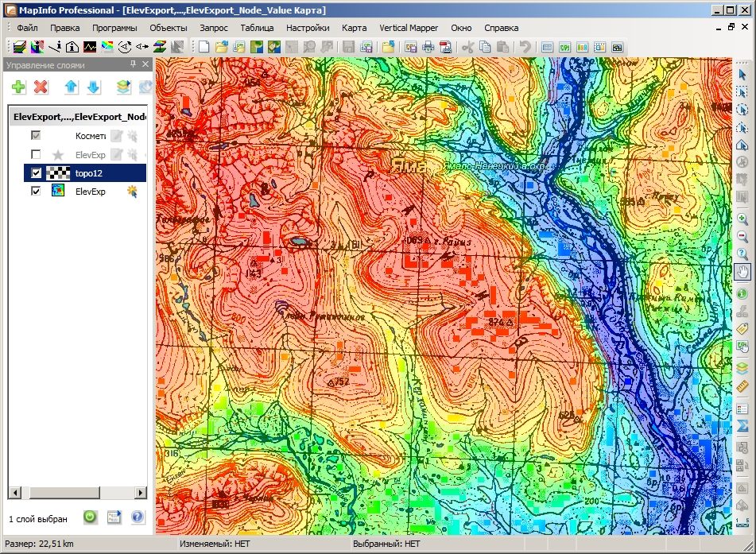The width and height of the screenshot is (756, 554).
Task: Click the help question mark button in panel
Action: point(138,517)
